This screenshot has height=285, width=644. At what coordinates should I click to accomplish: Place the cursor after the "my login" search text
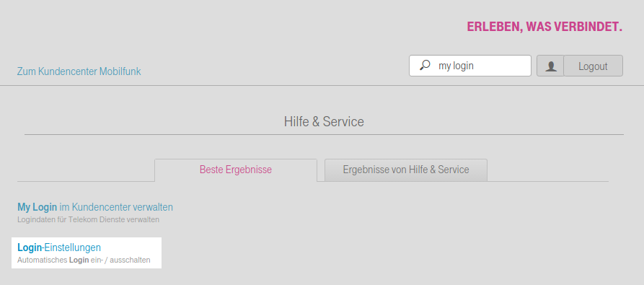pyautogui.click(x=475, y=66)
